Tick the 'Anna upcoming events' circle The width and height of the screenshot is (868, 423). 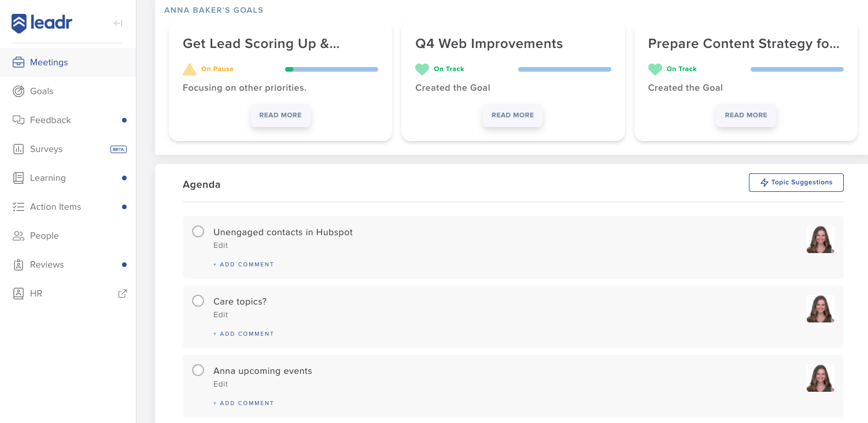click(198, 370)
